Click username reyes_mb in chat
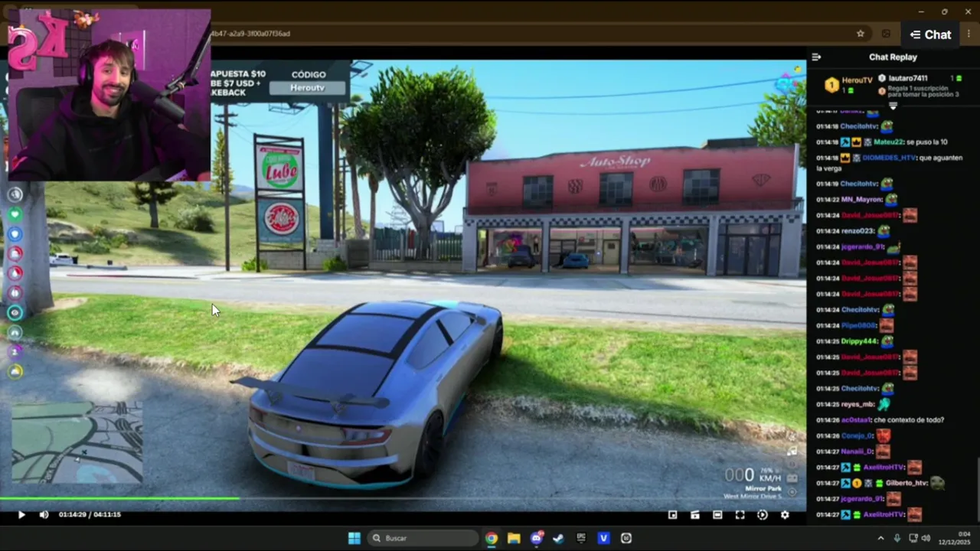 click(x=857, y=404)
